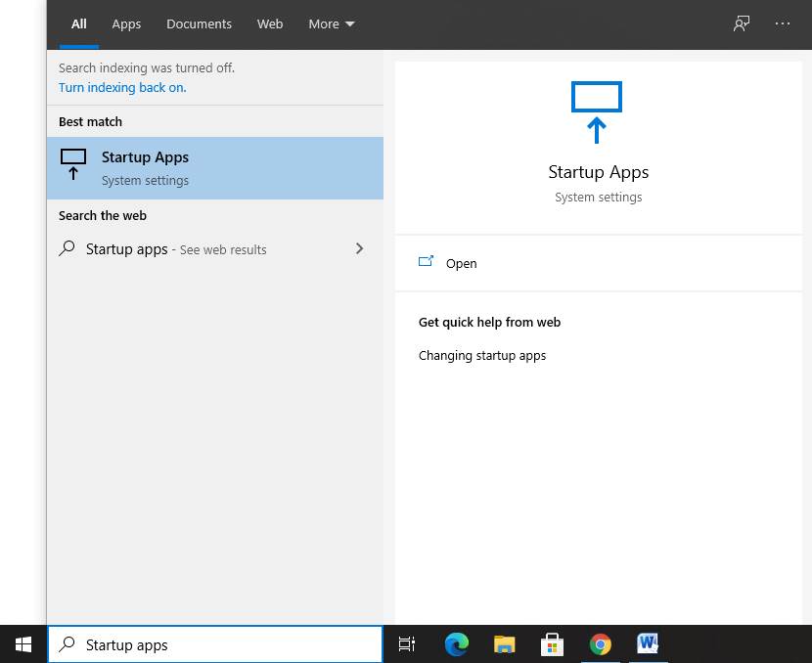The height and width of the screenshot is (663, 812).
Task: Click the taskbar search input field
Action: point(225,644)
